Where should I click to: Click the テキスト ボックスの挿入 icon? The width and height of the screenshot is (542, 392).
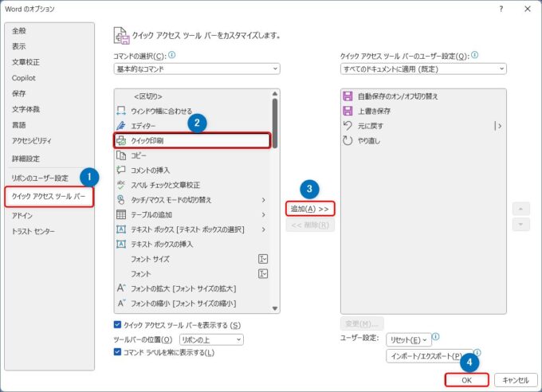pos(121,245)
